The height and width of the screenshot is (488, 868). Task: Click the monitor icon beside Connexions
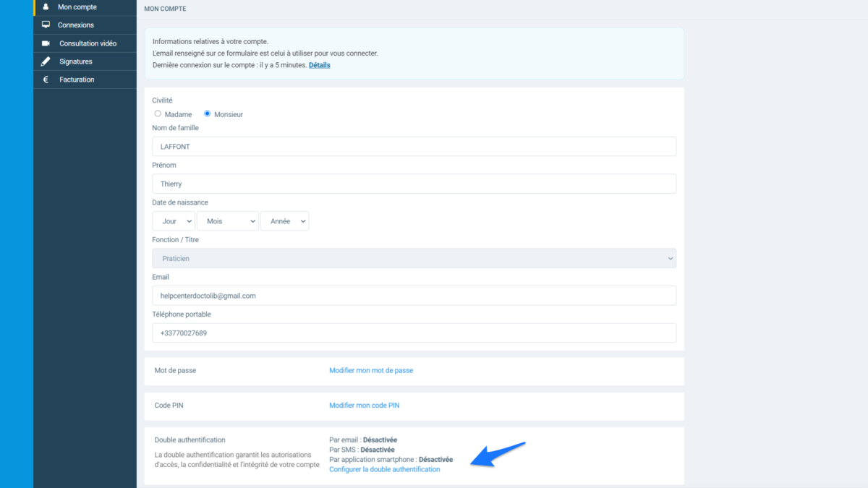coord(46,25)
